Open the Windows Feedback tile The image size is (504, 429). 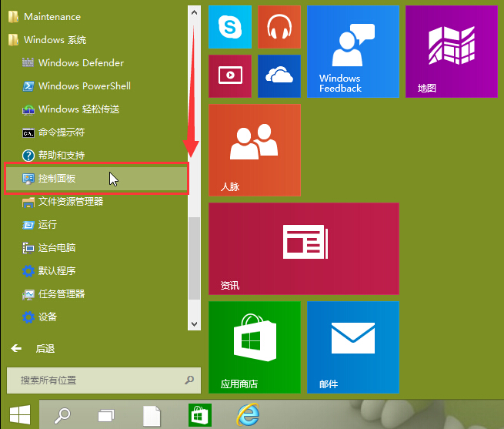[352, 52]
